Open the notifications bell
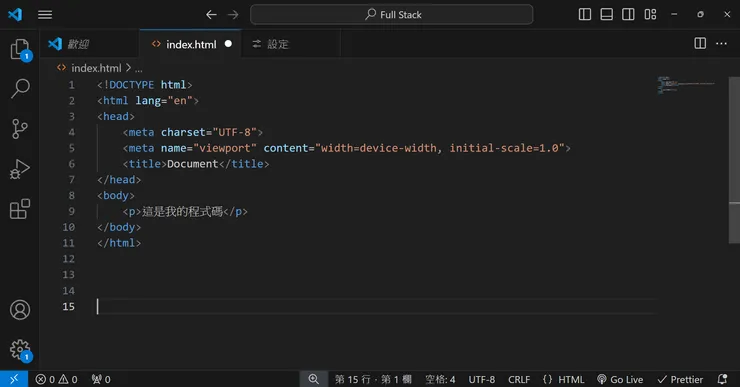740x387 pixels. (723, 379)
